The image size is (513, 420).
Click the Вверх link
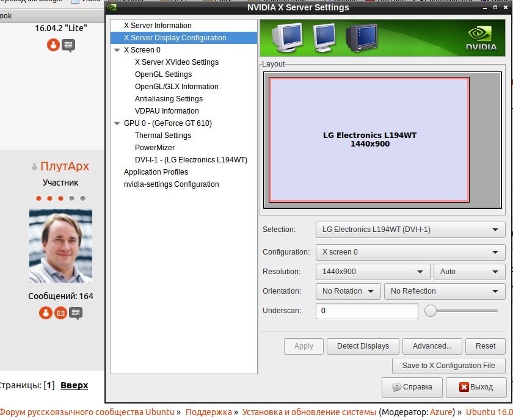(75, 386)
